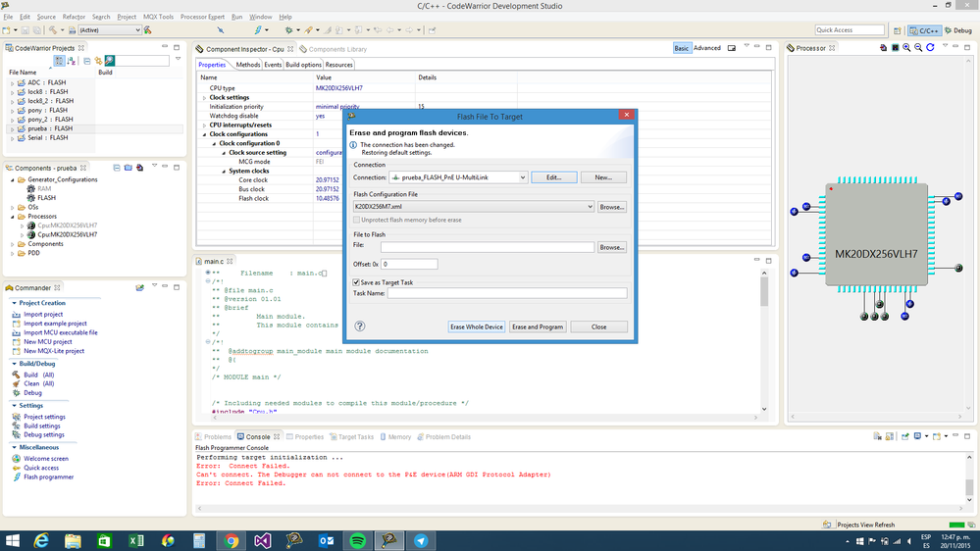Click the help question mark in Flash dialog
Screen dimensions: 980x551
click(359, 326)
